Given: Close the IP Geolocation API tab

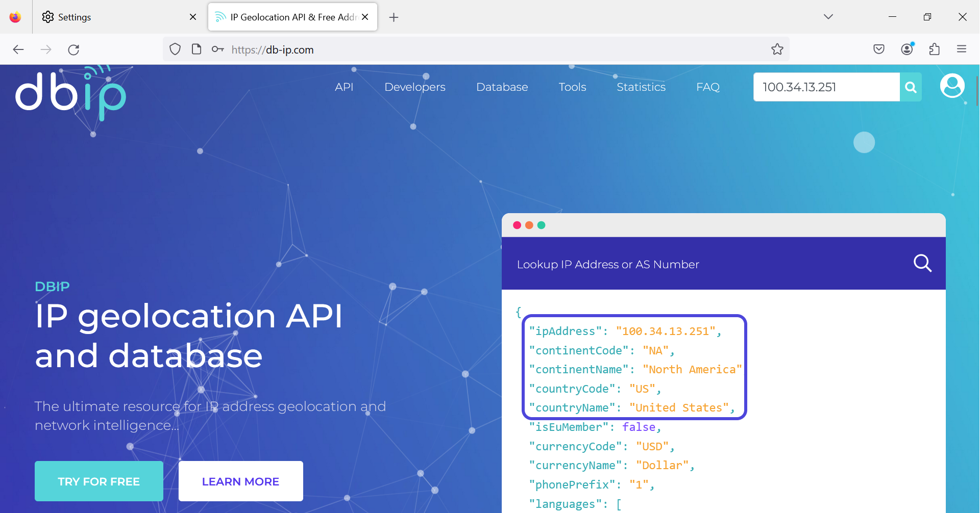Looking at the screenshot, I should (x=365, y=17).
